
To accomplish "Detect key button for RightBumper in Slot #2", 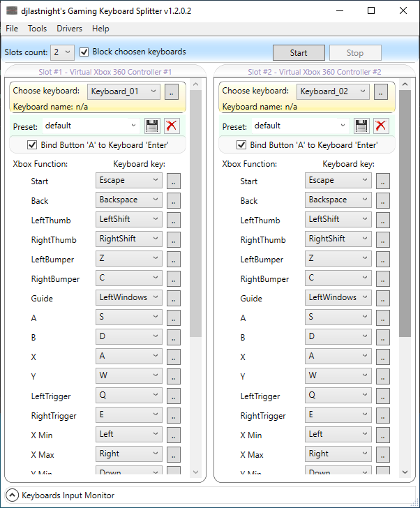I will point(383,278).
